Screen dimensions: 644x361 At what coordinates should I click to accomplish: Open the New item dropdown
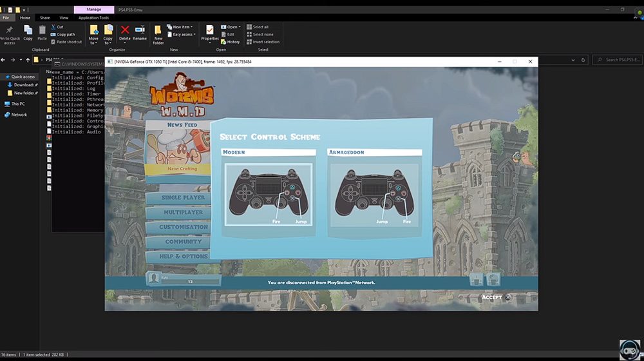180,27
